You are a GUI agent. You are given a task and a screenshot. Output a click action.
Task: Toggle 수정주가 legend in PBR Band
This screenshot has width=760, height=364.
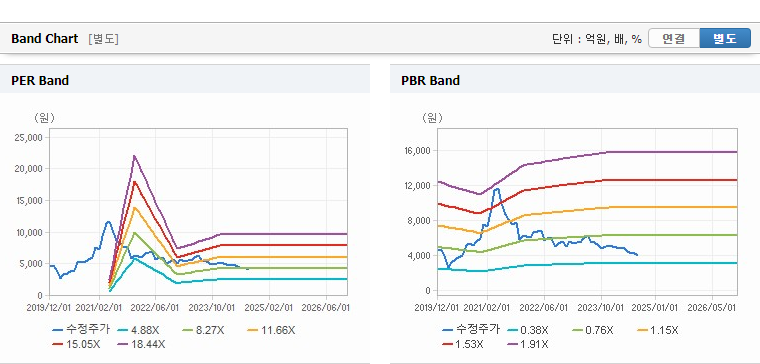471,330
